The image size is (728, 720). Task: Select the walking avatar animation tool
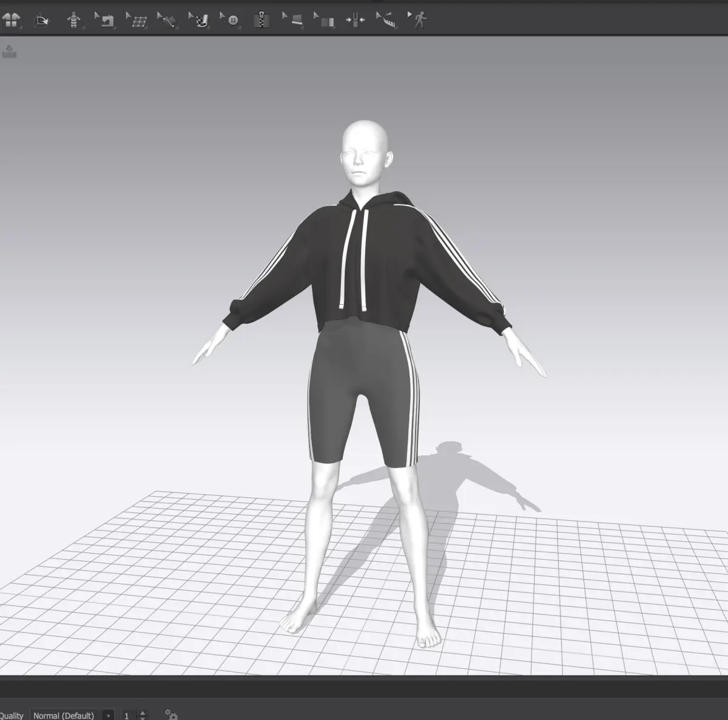click(419, 20)
